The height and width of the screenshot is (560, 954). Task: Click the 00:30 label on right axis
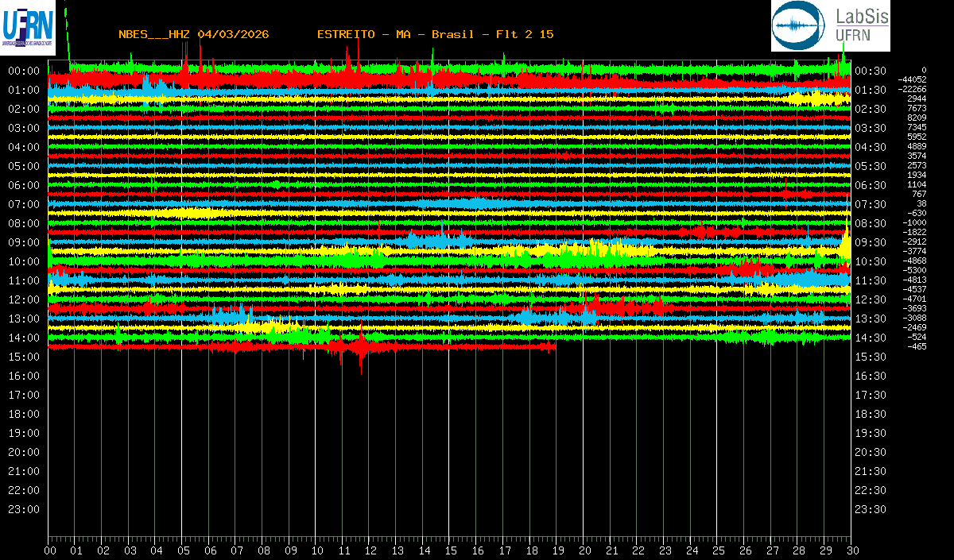[x=871, y=71]
